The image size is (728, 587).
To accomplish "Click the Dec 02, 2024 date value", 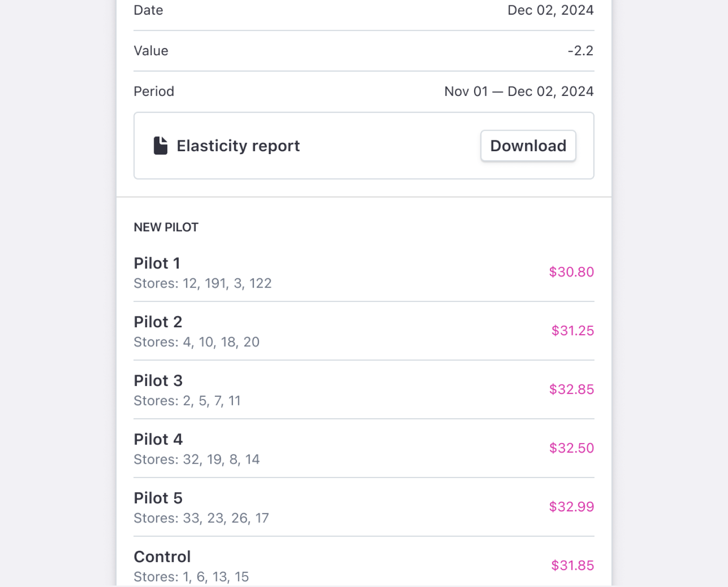I will coord(550,10).
